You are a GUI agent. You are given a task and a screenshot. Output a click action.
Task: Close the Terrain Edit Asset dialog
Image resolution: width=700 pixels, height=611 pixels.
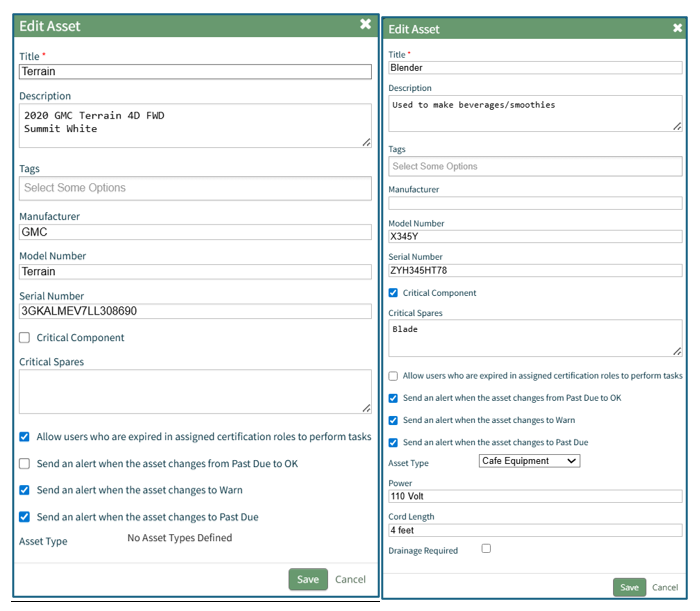366,25
